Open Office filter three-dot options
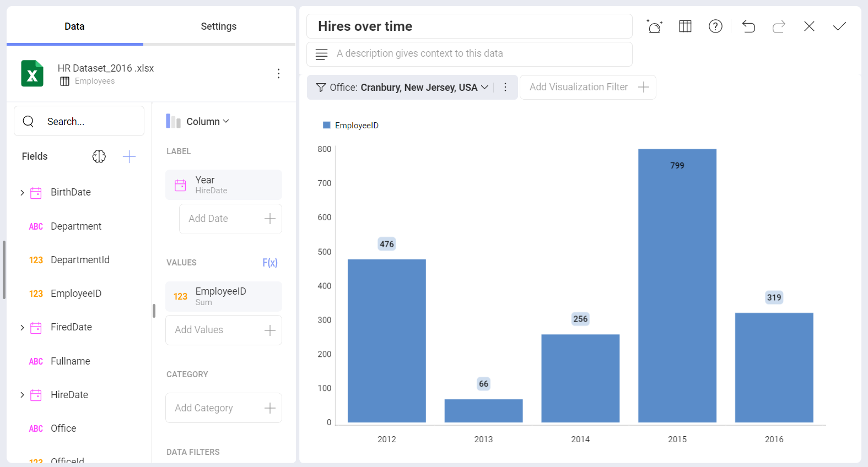The height and width of the screenshot is (467, 868). [505, 87]
